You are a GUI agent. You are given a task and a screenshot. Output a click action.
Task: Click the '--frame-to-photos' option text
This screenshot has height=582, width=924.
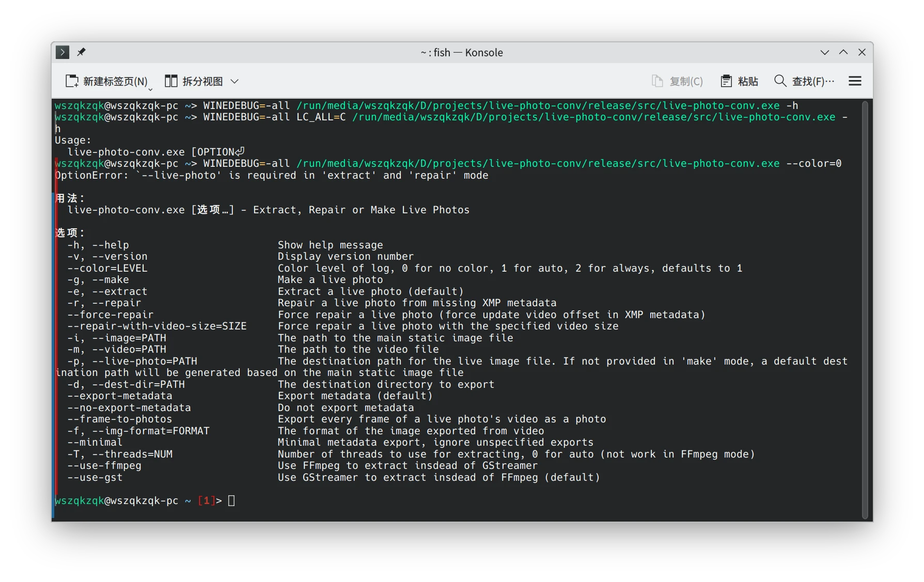coord(120,419)
